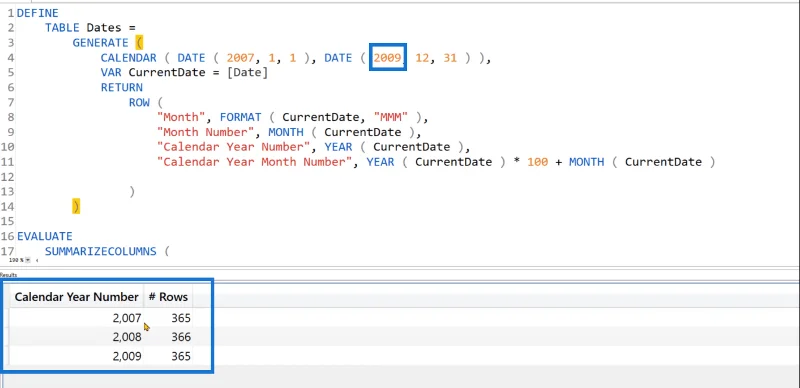Click the "Month Number" string in code
This screenshot has width=800, height=388.
coord(206,132)
